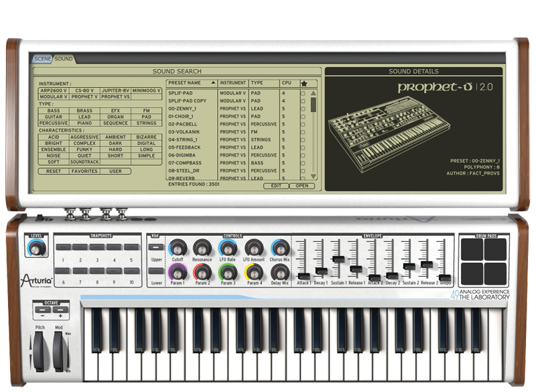
Task: Check favorite box for 00-ZENNY_1
Action: (303, 109)
